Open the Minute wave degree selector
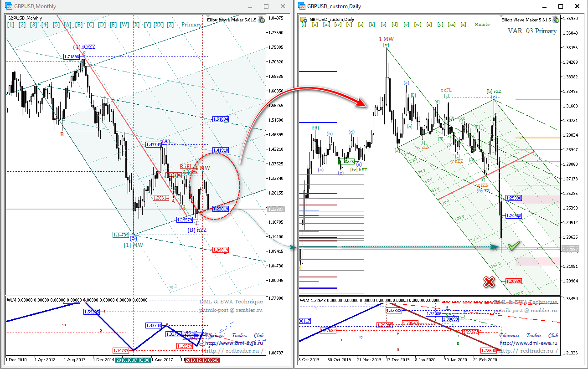This screenshot has width=588, height=369. coord(482,25)
